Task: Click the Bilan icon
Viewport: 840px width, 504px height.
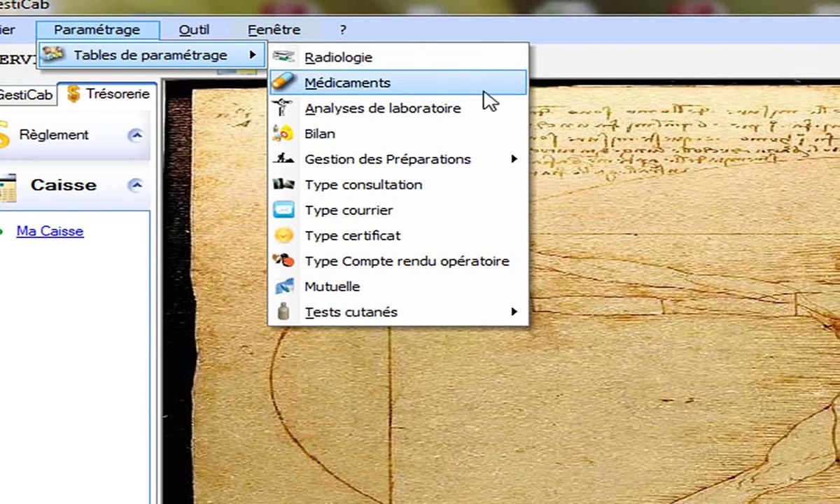Action: click(283, 134)
